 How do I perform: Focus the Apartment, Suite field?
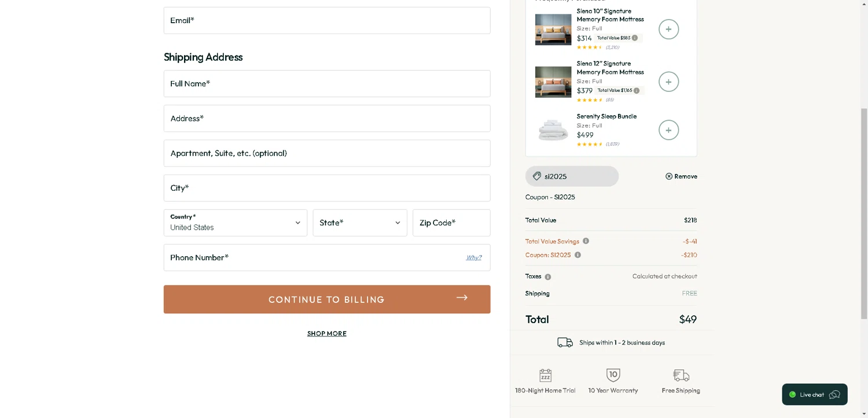pyautogui.click(x=327, y=153)
